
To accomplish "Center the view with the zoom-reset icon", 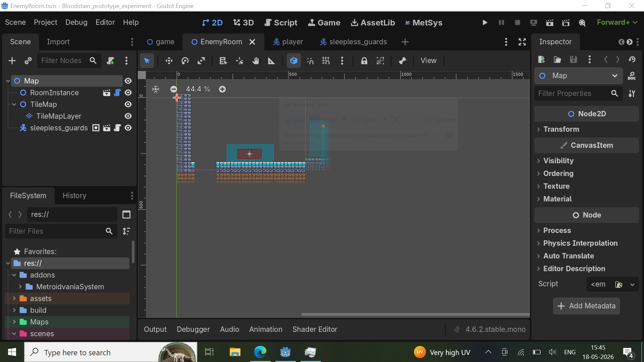I will (156, 89).
